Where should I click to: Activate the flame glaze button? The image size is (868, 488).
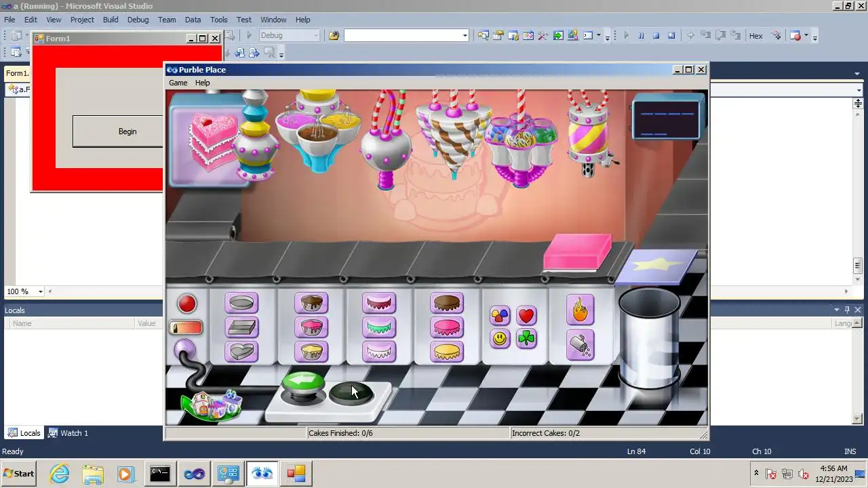[580, 310]
